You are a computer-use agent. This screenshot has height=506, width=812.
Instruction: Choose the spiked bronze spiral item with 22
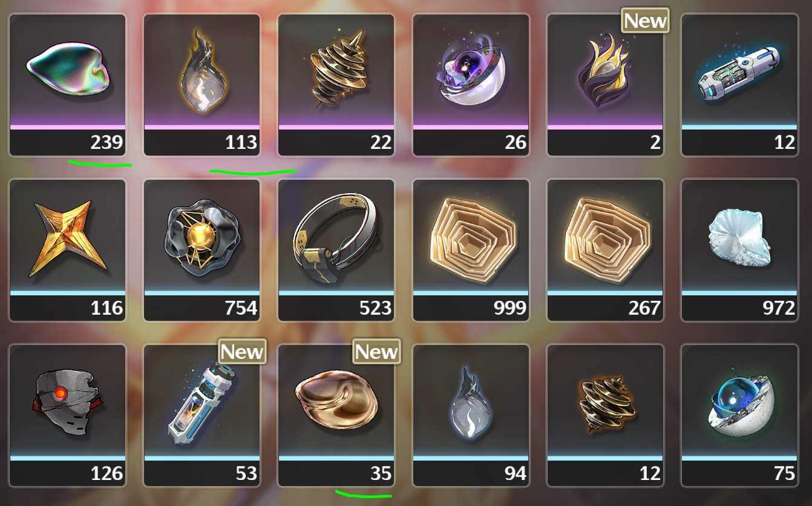[336, 85]
